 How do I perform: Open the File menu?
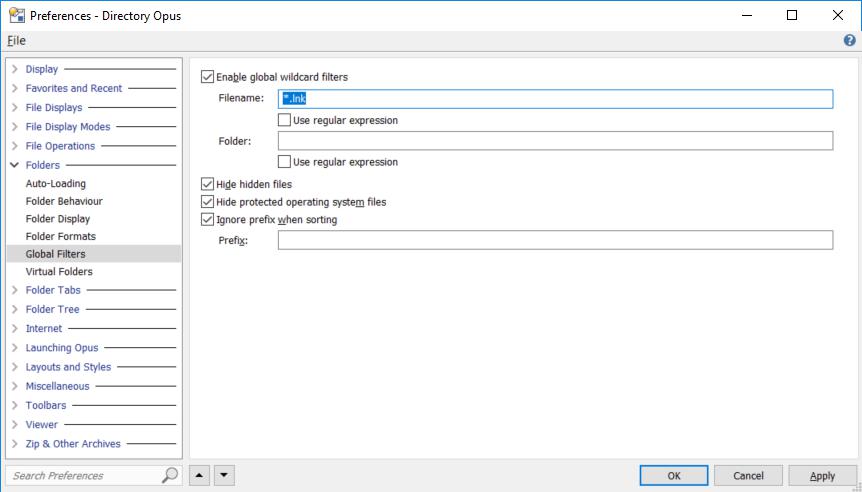coord(16,41)
